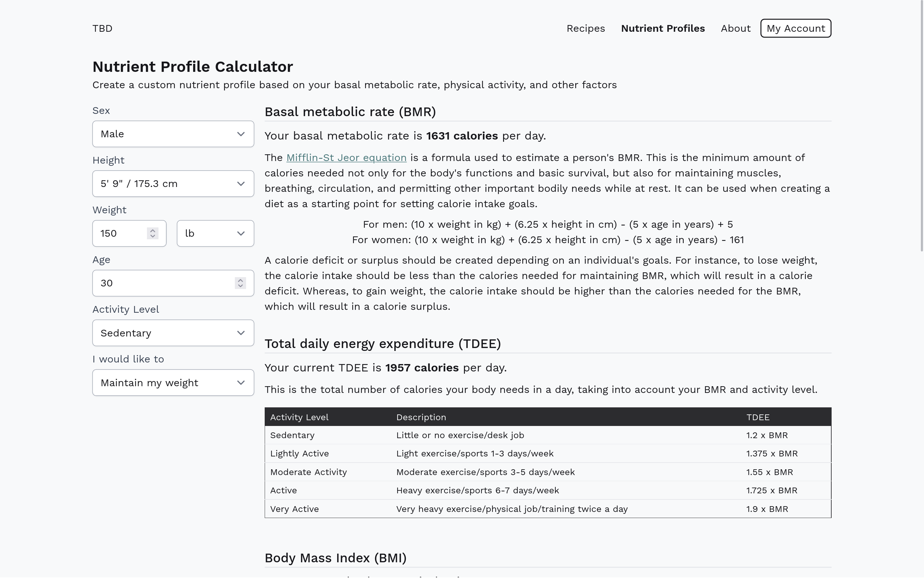Click the weight decrement down arrow

pos(152,236)
